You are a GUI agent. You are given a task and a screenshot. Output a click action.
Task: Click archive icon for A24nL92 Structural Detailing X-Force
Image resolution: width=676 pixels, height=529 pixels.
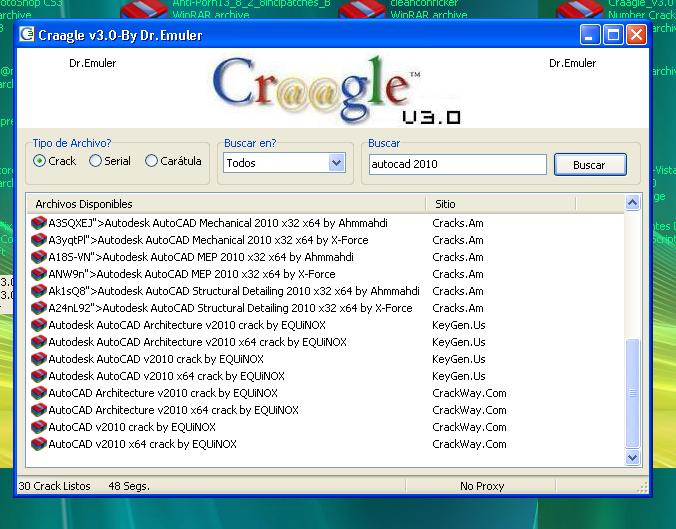click(38, 308)
